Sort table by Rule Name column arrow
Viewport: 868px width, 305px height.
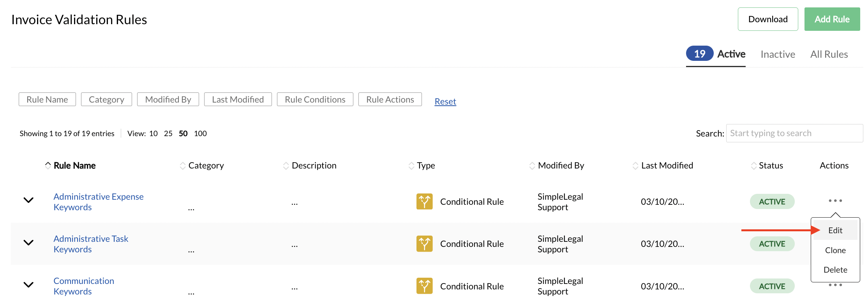pos(48,165)
